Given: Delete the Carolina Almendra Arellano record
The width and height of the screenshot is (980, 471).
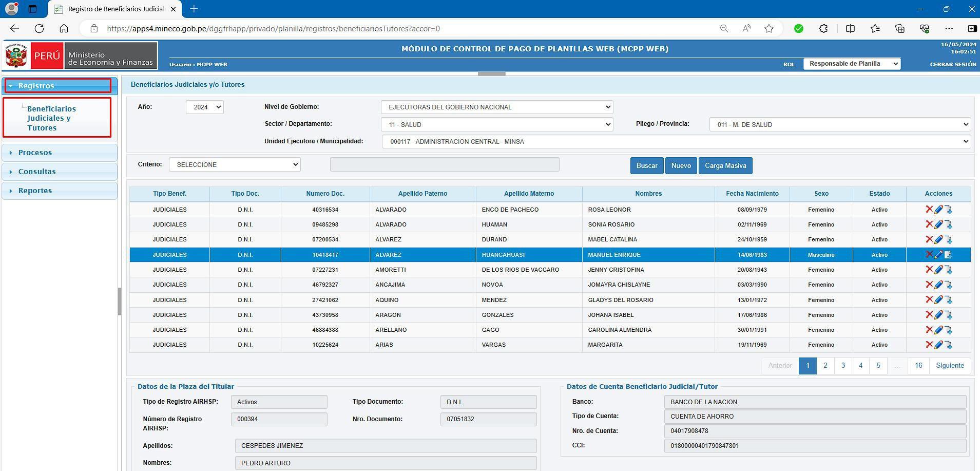Looking at the screenshot, I should tap(929, 330).
